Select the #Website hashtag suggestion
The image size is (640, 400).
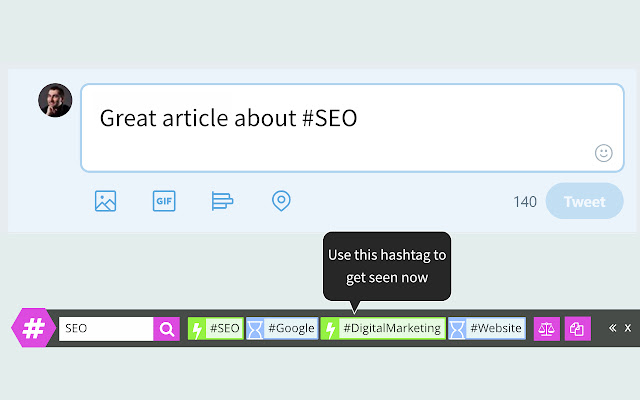(495, 328)
